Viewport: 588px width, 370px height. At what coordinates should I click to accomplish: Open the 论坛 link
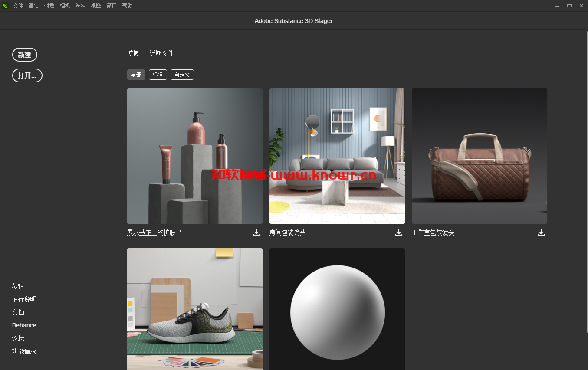point(18,338)
